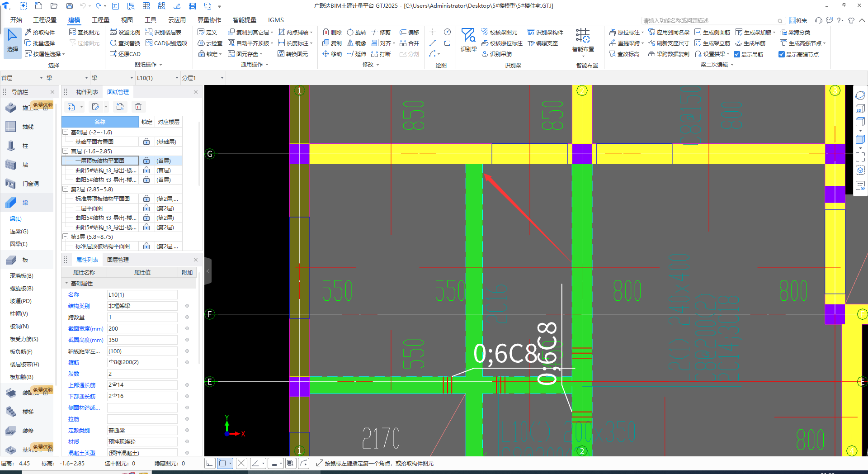Click 拾取构件 pick component tool
The image size is (868, 474).
pyautogui.click(x=40, y=32)
